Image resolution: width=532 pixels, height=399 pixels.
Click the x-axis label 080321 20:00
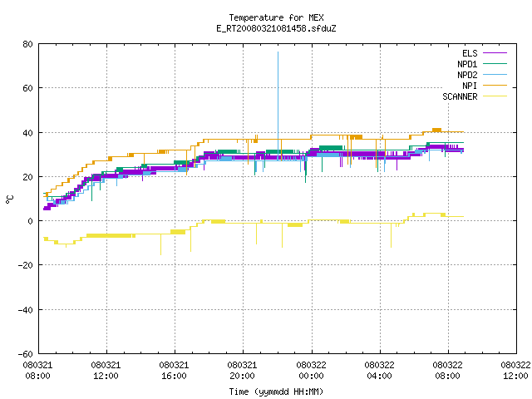point(242,371)
